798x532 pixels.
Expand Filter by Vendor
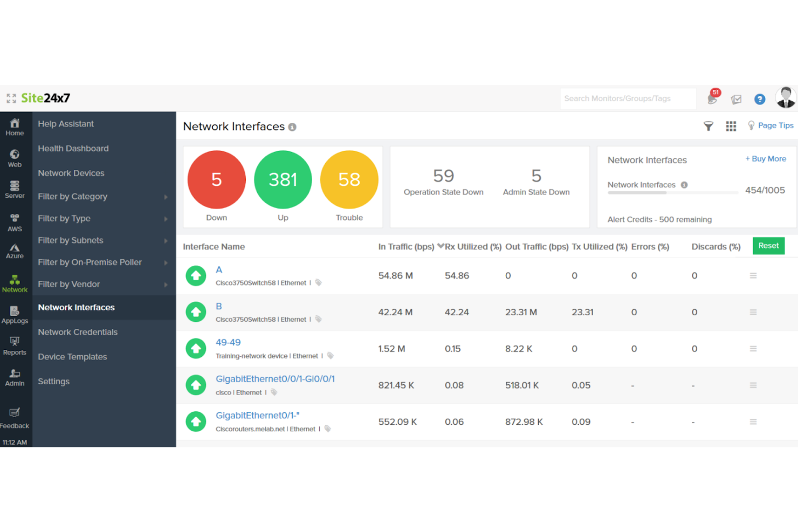point(69,284)
